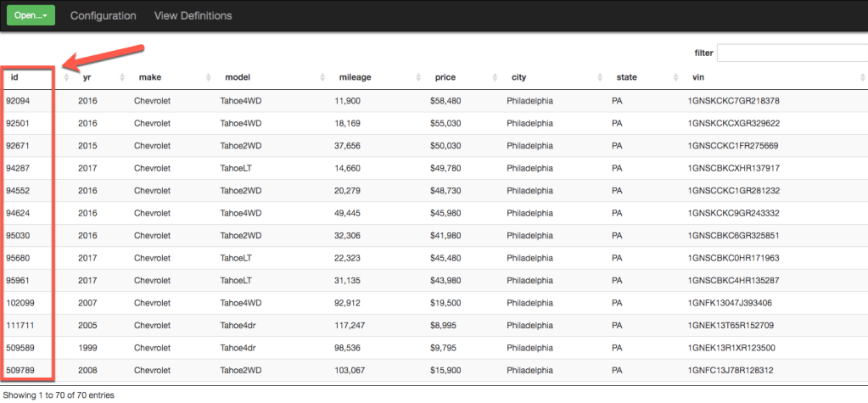Screen dimensions: 868x403
Task: Select the mileage column header label
Action: 355,78
